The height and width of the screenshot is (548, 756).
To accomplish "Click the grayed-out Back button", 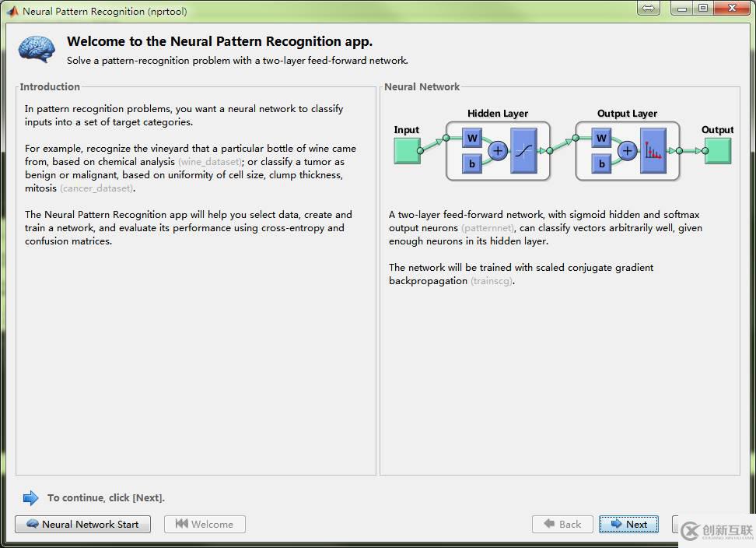I will click(x=562, y=524).
